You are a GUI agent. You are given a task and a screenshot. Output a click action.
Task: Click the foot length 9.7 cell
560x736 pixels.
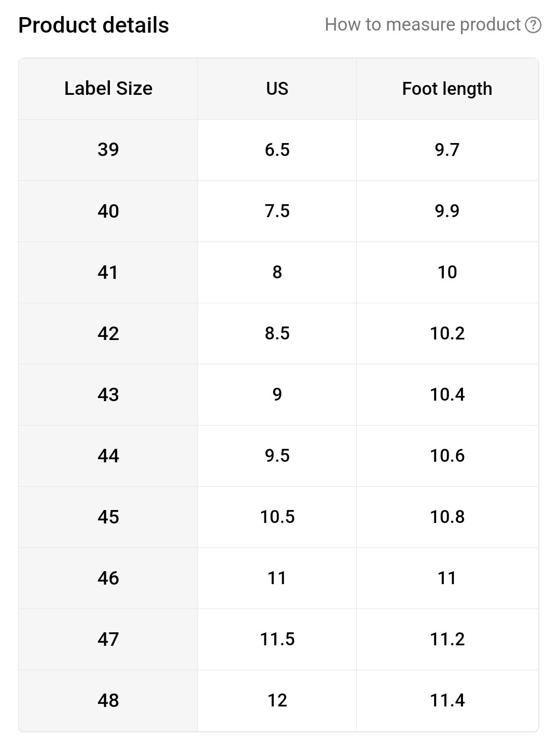tap(447, 150)
